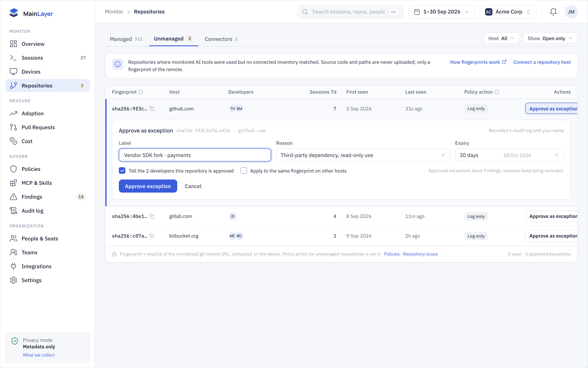Check Apply to same fingerprint on other hosts
This screenshot has width=588, height=368.
tap(244, 171)
